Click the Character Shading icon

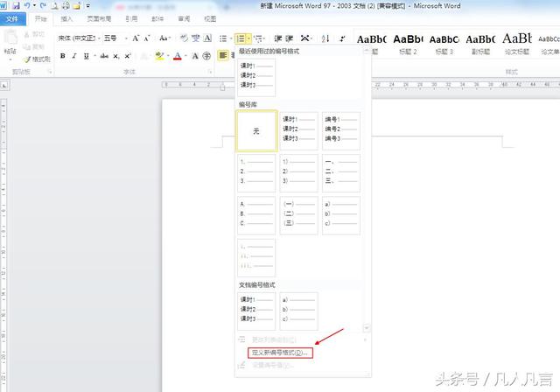195,56
